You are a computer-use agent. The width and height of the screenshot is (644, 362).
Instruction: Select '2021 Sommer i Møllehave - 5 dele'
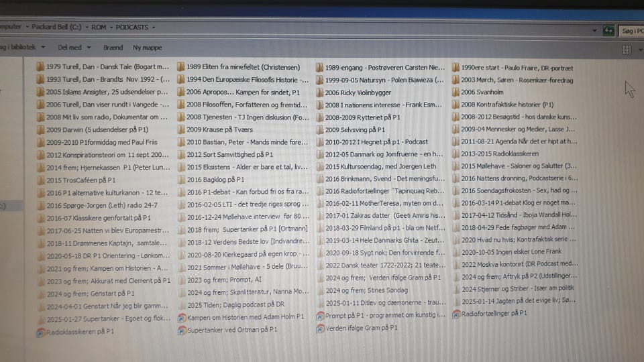tap(243, 267)
